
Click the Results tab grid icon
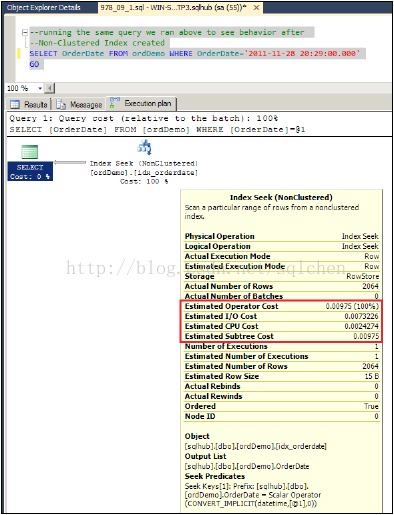tap(15, 105)
